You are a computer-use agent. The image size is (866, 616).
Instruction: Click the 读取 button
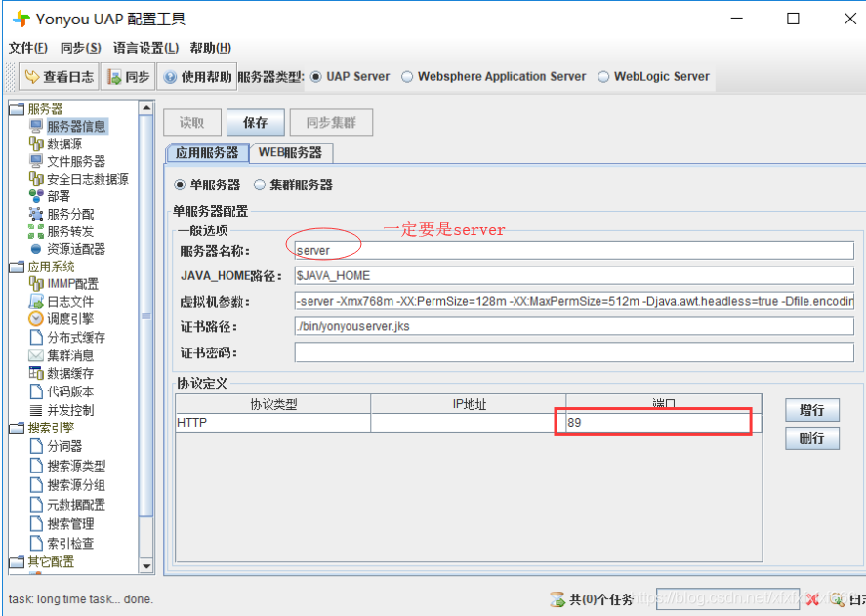191,123
